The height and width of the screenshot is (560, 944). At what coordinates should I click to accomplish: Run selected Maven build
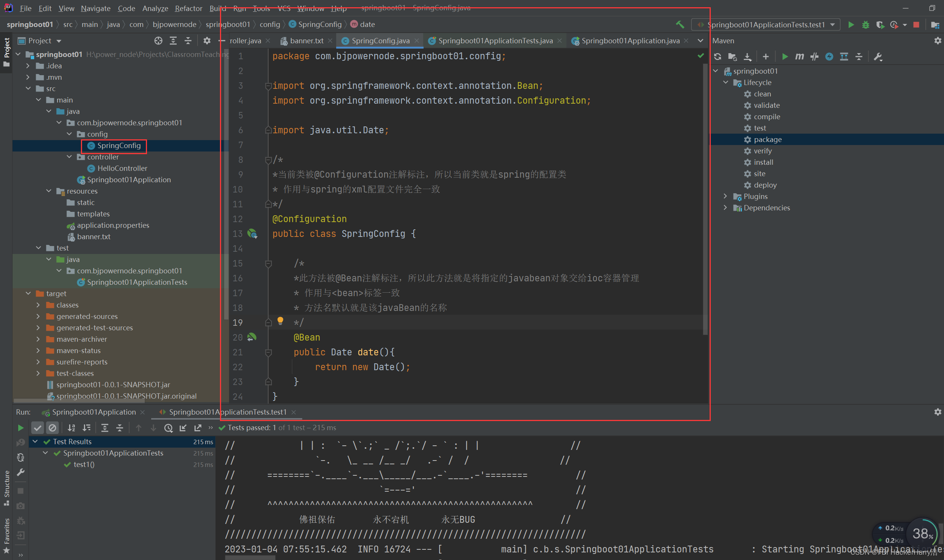click(784, 57)
